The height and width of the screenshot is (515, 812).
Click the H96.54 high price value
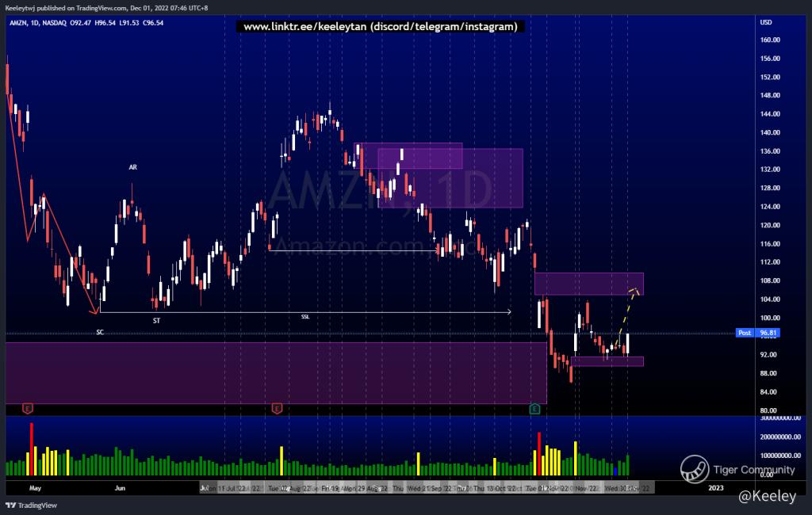tap(105, 23)
